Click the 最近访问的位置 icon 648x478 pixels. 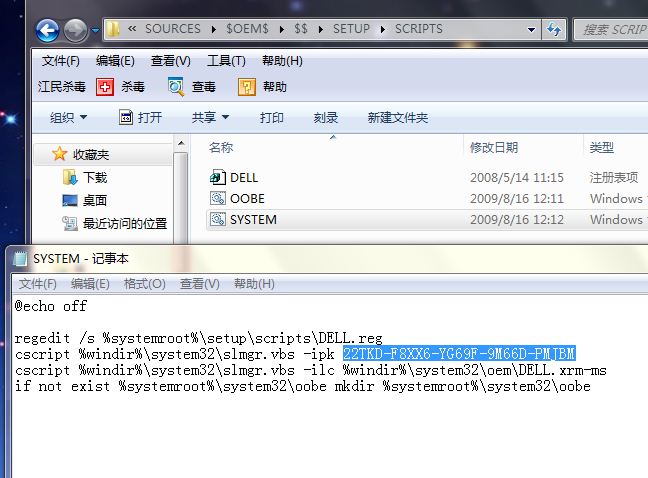point(70,224)
